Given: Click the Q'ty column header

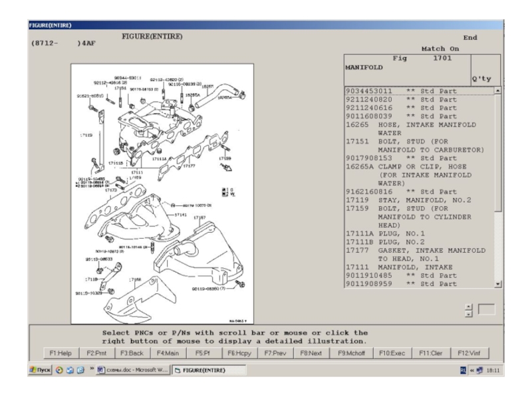Looking at the screenshot, I should coord(481,79).
